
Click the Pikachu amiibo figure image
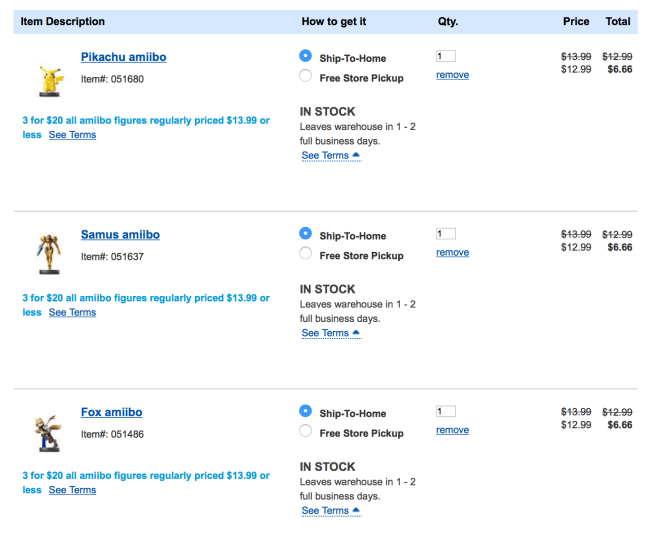47,79
